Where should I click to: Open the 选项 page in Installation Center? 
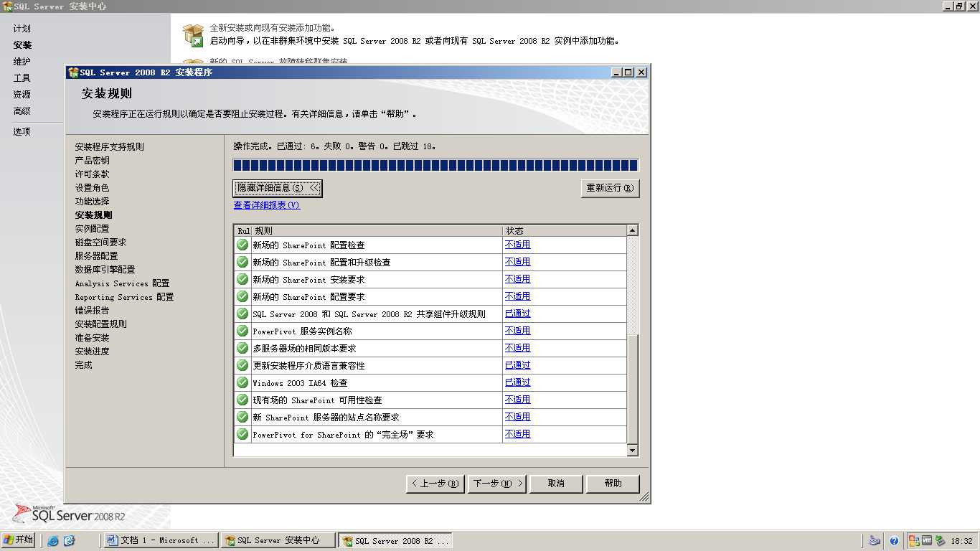tap(22, 132)
